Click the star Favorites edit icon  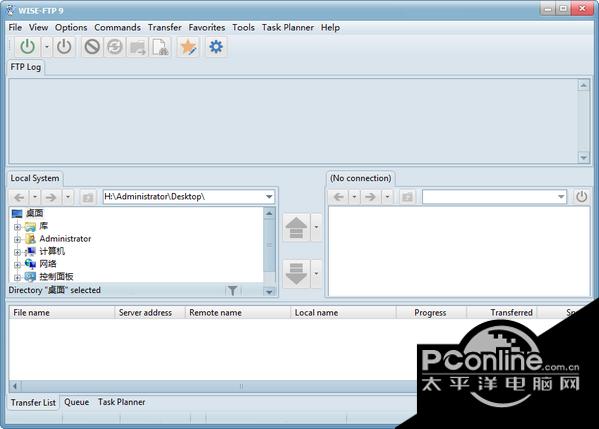coord(188,47)
